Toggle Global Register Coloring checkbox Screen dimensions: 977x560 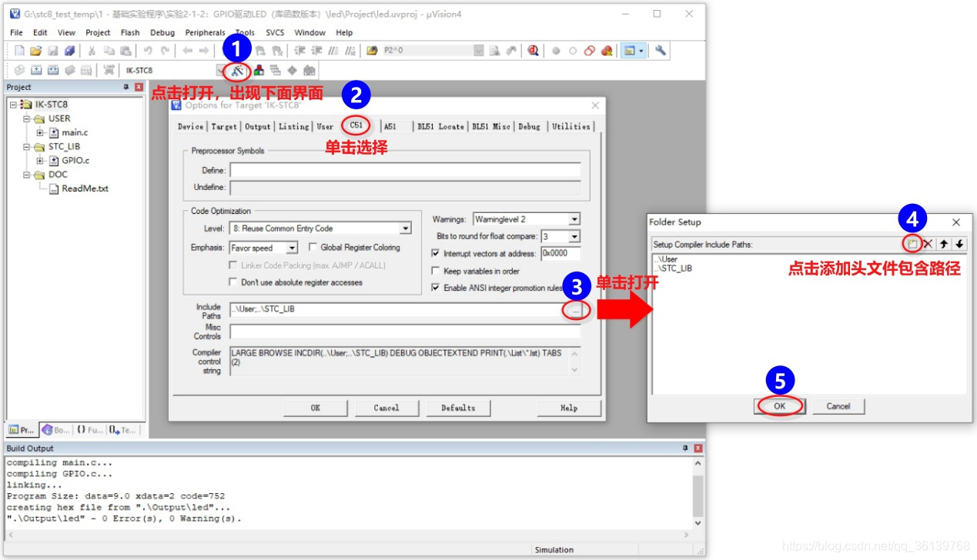[313, 248]
